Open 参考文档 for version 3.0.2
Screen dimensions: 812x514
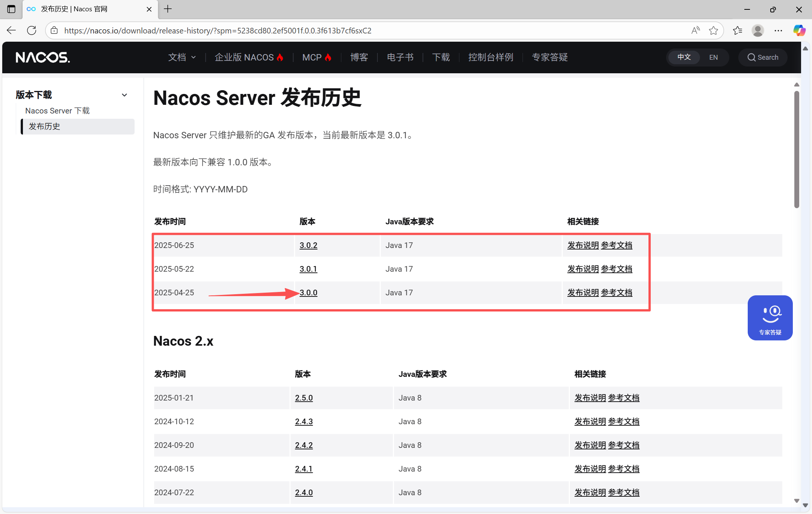[617, 245]
